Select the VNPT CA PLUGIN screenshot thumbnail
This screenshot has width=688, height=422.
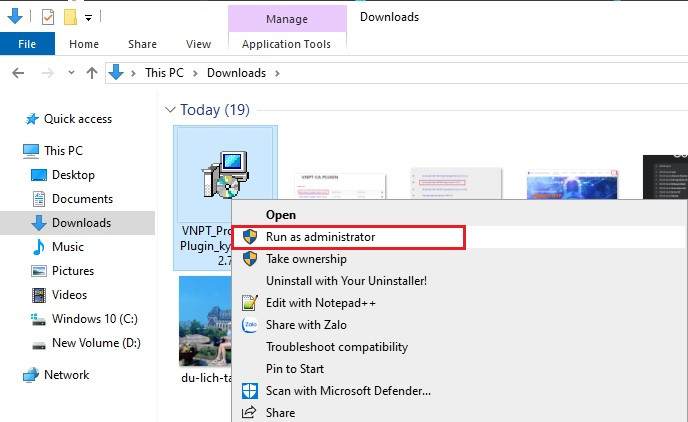pyautogui.click(x=340, y=186)
